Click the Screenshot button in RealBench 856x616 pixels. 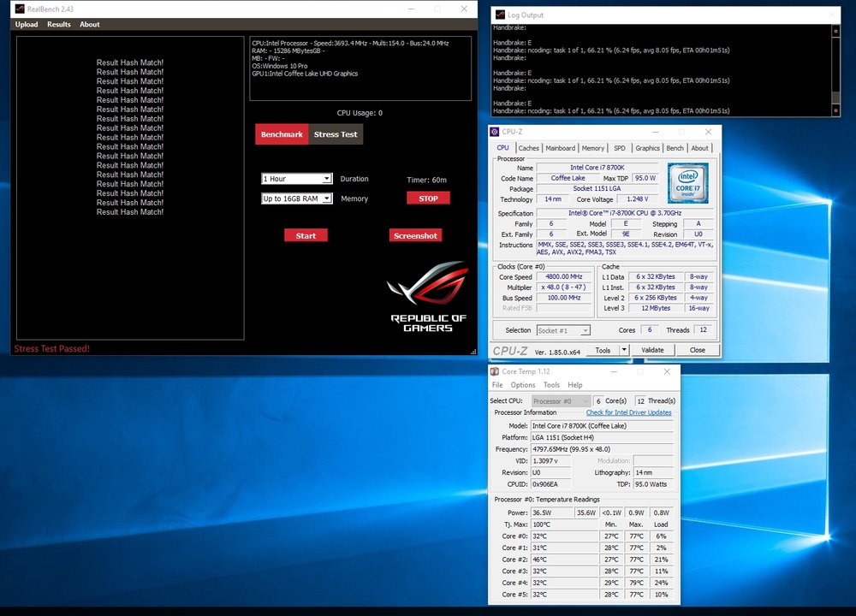pos(415,236)
